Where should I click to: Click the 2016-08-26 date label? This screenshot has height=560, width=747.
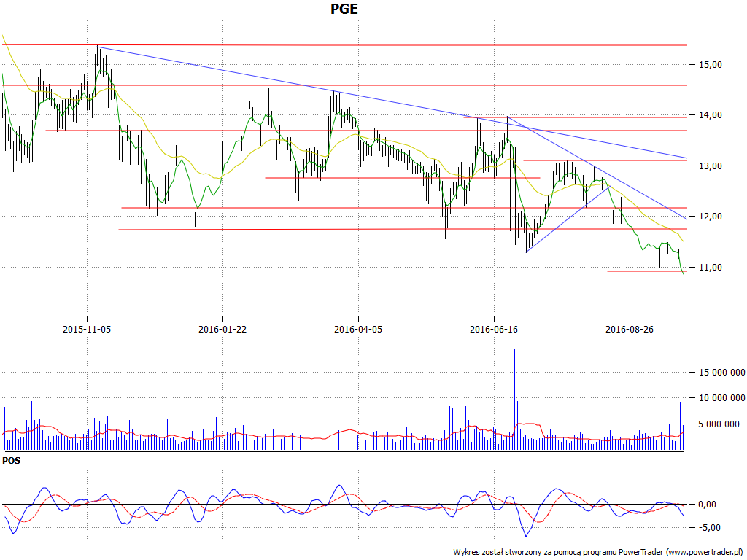point(630,329)
